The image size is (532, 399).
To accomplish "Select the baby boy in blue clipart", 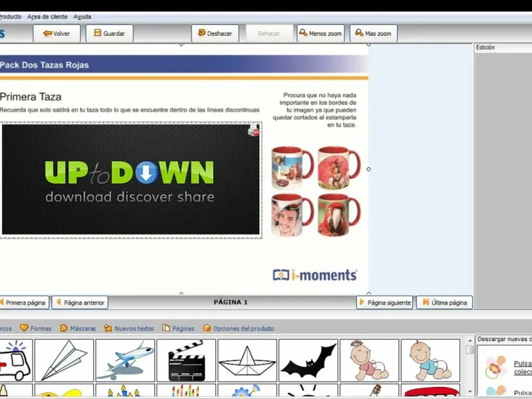I will coord(430,360).
